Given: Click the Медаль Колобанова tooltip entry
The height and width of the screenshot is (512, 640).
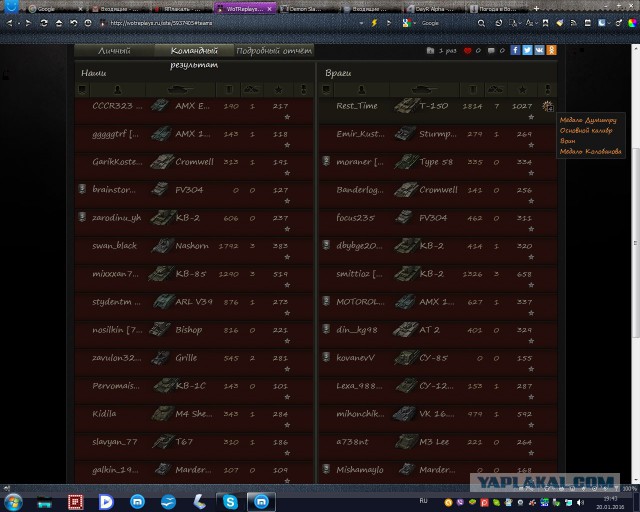Looking at the screenshot, I should (591, 151).
